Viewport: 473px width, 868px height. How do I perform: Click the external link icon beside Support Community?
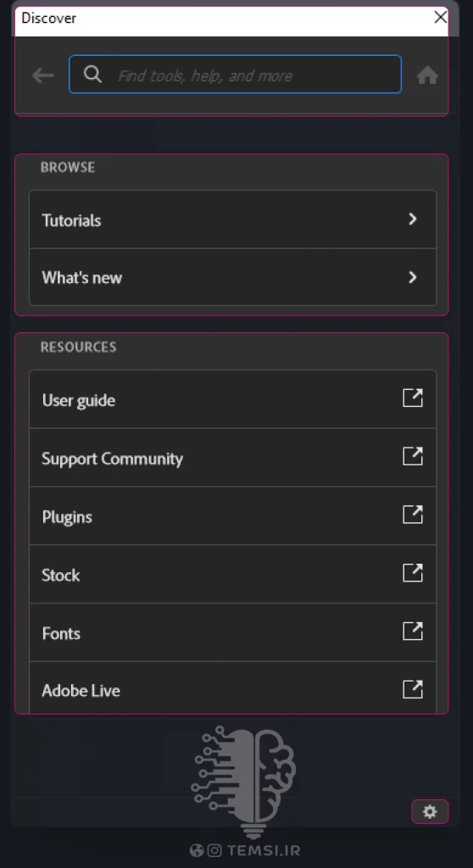pyautogui.click(x=413, y=456)
